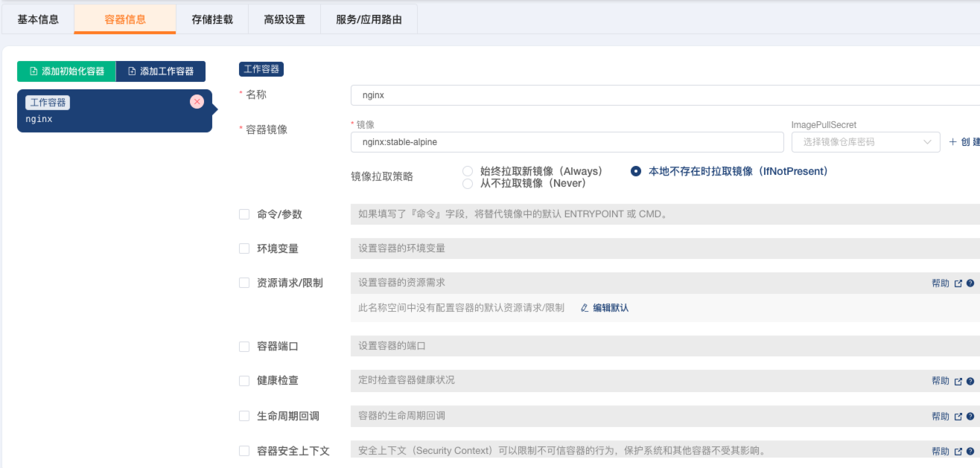Image resolution: width=980 pixels, height=468 pixels.
Task: Click the 镜像拉取策略 label
Action: (382, 177)
